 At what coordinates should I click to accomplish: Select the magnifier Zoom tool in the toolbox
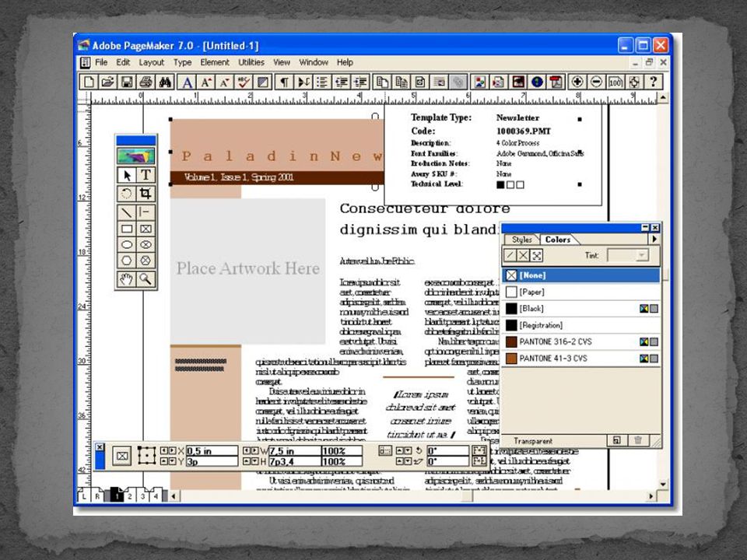(146, 279)
